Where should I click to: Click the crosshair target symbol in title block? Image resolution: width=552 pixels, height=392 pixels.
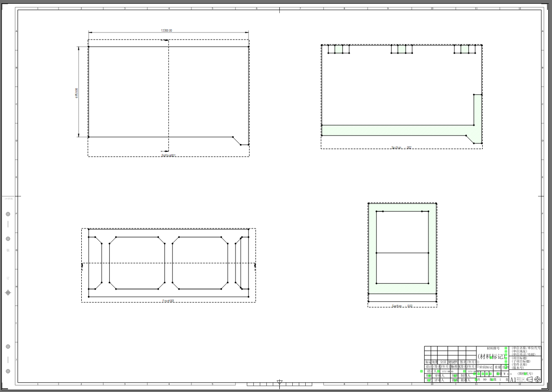pos(538,379)
